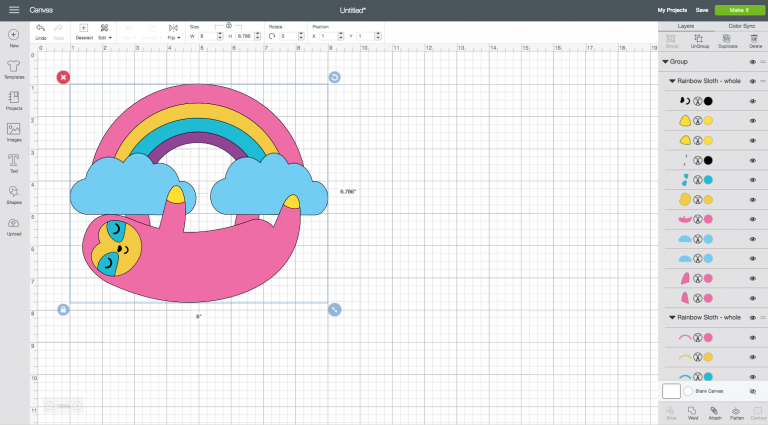The width and height of the screenshot is (768, 425).
Task: Click the Canvas title in header
Action: (x=41, y=10)
